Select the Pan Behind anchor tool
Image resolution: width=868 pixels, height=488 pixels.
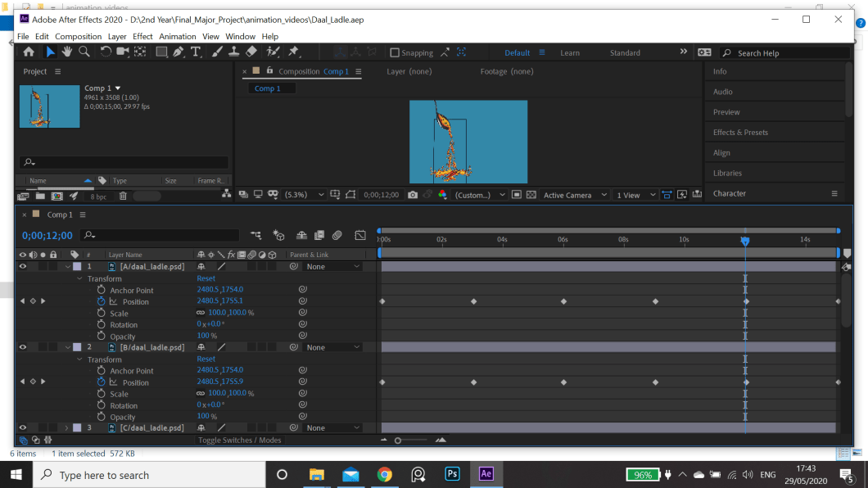[x=141, y=52]
